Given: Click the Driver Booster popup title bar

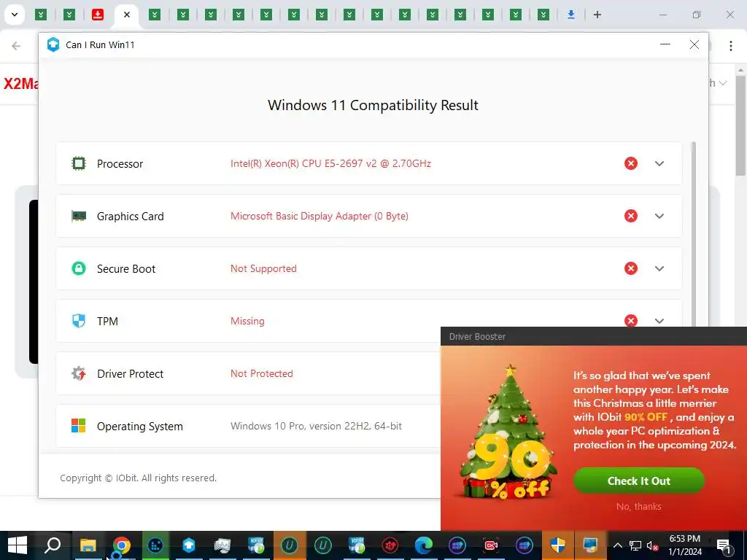Looking at the screenshot, I should 594,336.
